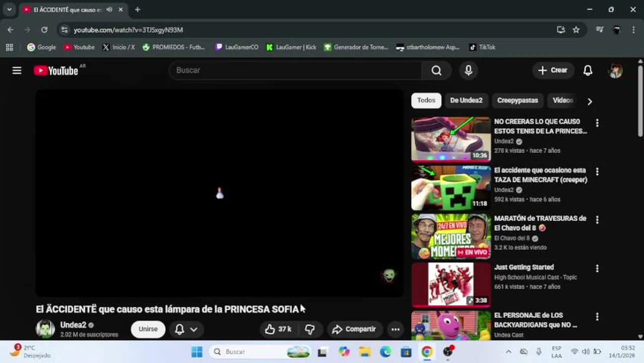This screenshot has width=644, height=363.
Task: Open Microsoft Edge from taskbar
Action: pyautogui.click(x=385, y=352)
